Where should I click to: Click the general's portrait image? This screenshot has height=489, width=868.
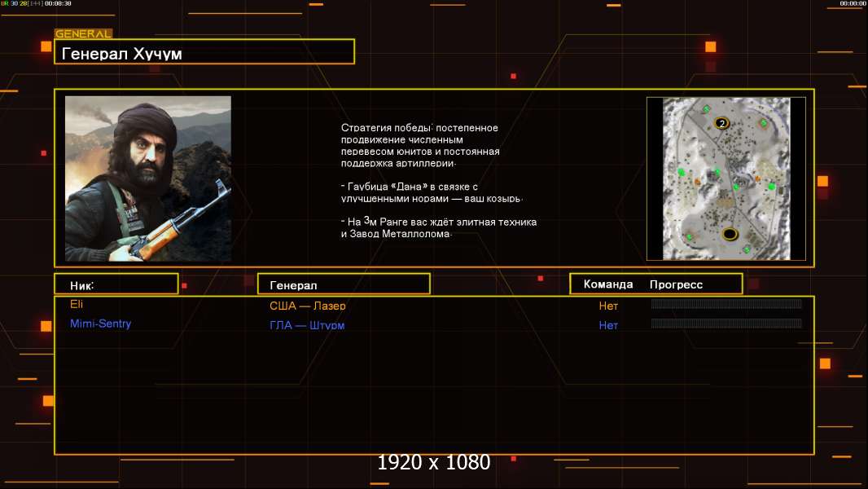pos(148,178)
